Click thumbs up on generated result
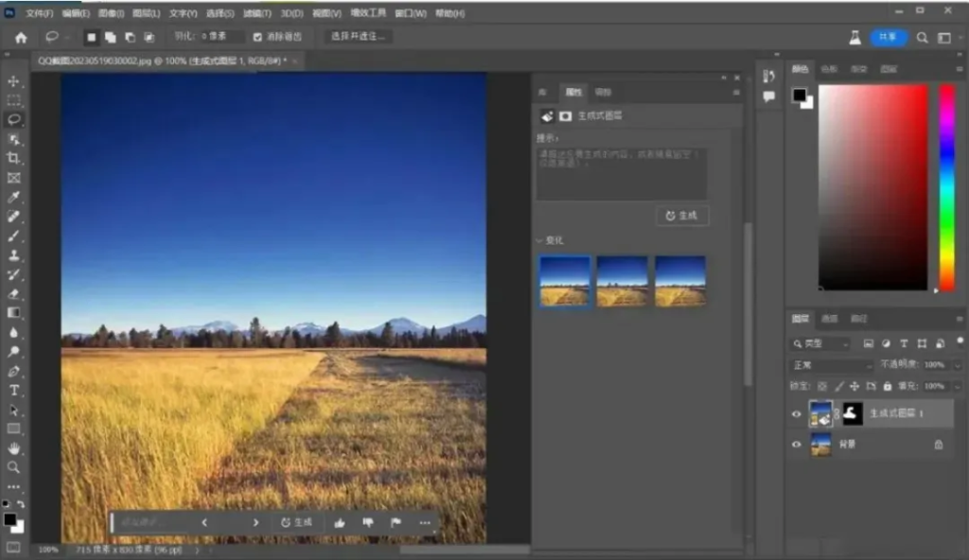Screen dimensions: 969x560 coord(340,523)
